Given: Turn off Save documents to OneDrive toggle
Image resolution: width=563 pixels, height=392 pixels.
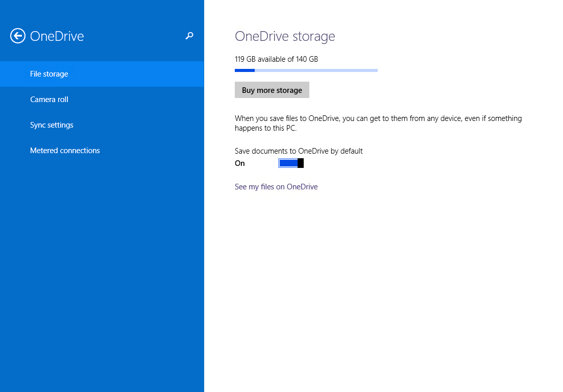Looking at the screenshot, I should 291,163.
